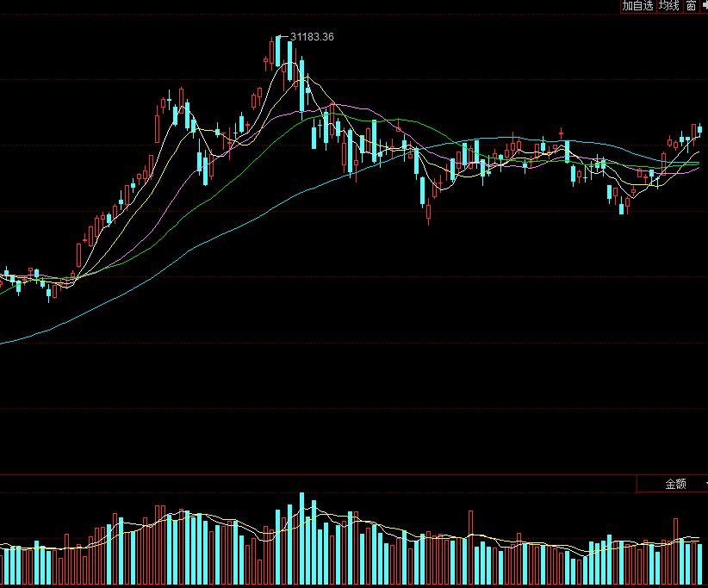
Task: Click the small arrow beside 金额
Action: (704, 484)
